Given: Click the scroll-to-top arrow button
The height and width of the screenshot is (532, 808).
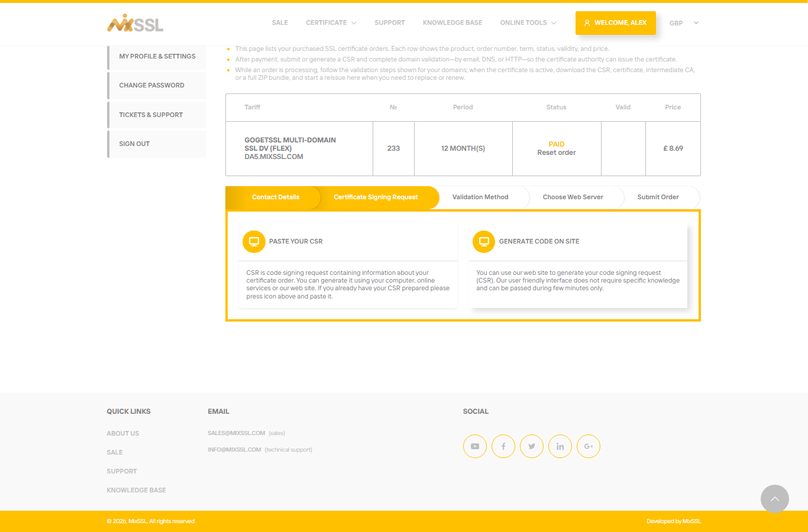Looking at the screenshot, I should (x=775, y=499).
